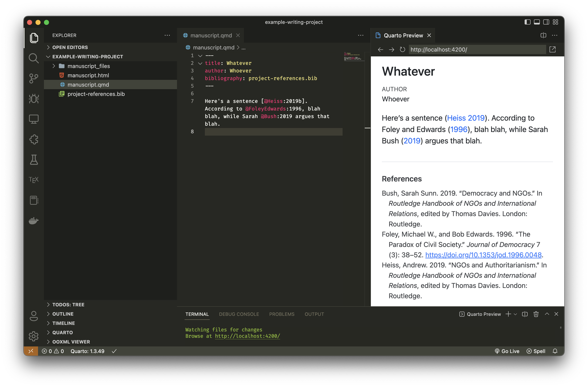Open the Source Control view
Image resolution: width=588 pixels, height=387 pixels.
34,78
